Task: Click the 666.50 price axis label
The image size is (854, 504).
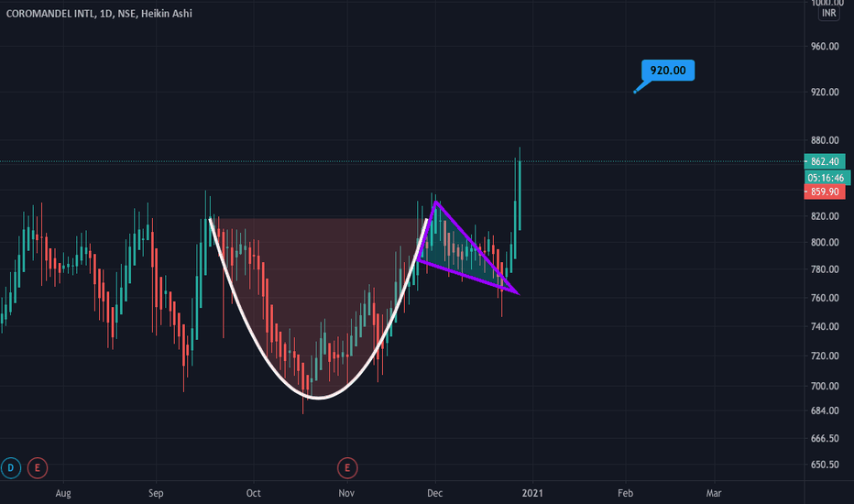Action: [x=825, y=439]
